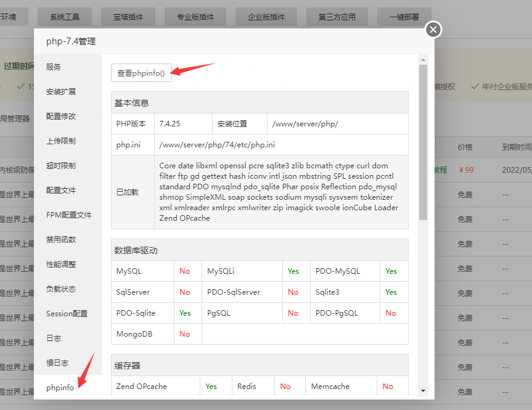Click the SqlServer row label
This screenshot has width=532, height=410.
point(133,292)
